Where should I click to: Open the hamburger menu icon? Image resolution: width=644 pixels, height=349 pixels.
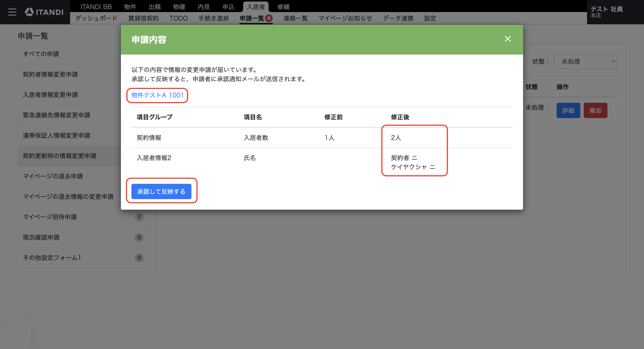point(12,12)
